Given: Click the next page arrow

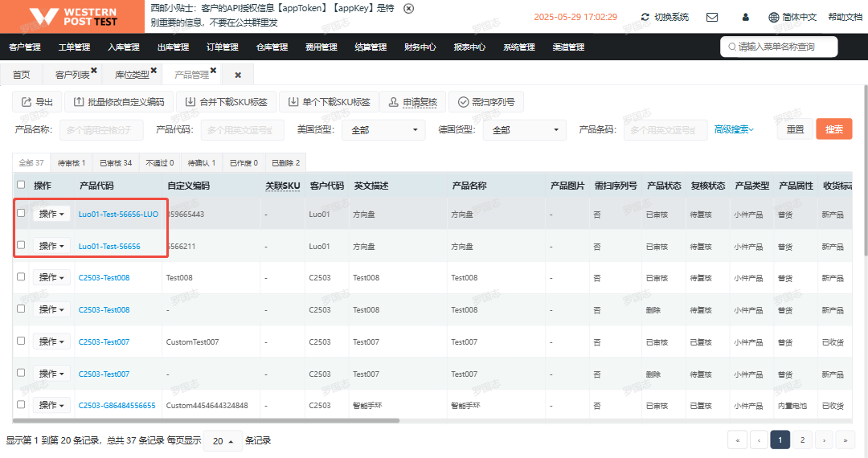Looking at the screenshot, I should (825, 440).
